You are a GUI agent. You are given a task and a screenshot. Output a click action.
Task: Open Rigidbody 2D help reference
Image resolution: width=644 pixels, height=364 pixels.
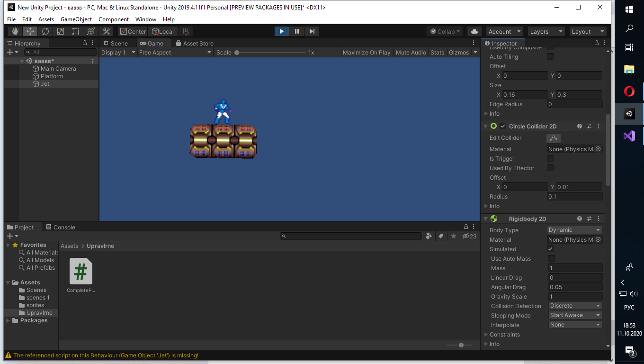(x=580, y=218)
